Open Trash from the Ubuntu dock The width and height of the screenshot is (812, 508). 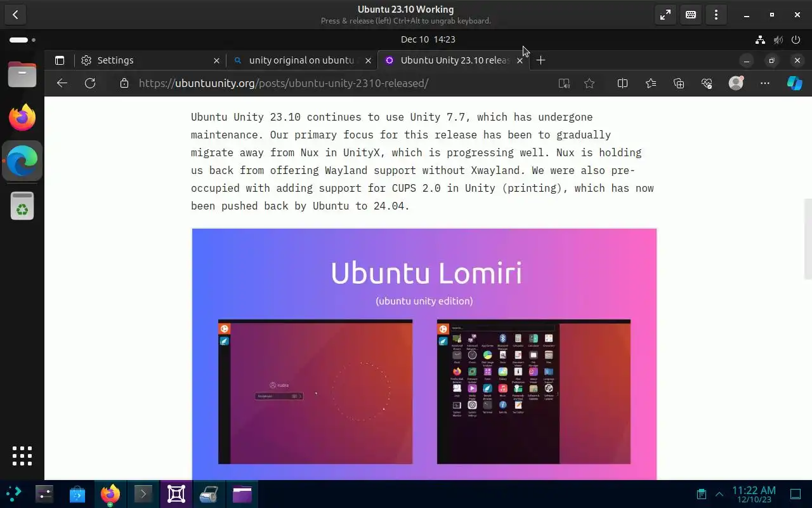click(x=22, y=206)
